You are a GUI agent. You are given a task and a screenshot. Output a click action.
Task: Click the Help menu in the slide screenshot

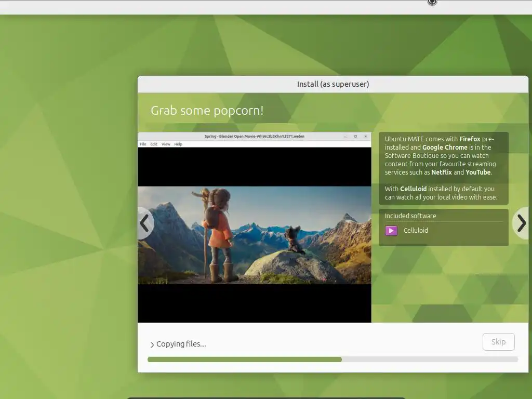[x=178, y=144]
